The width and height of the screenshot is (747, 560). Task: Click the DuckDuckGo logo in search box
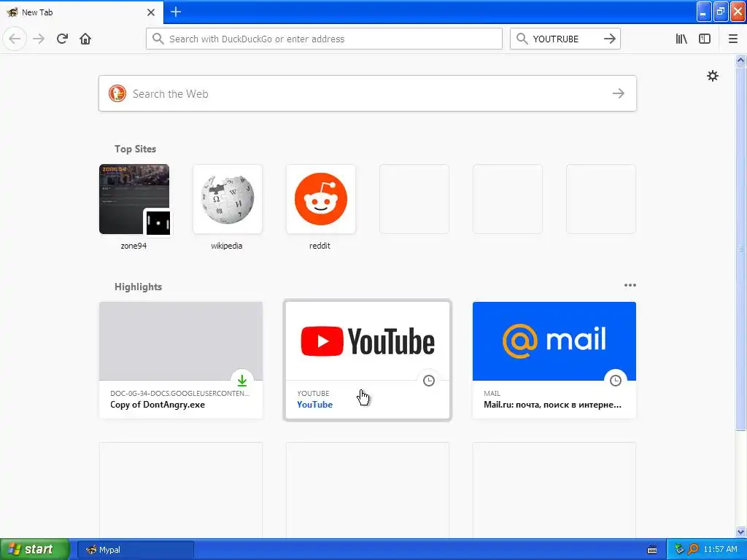click(117, 93)
